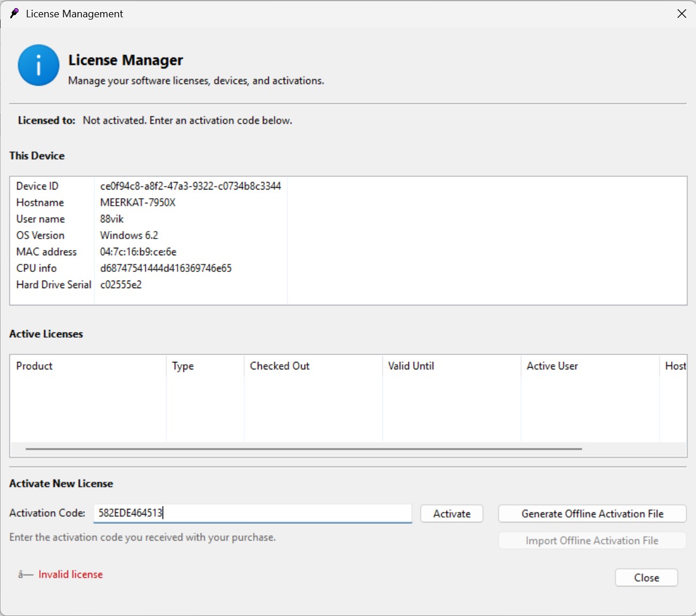The height and width of the screenshot is (616, 696).
Task: Click the Valid Until column header
Action: (x=452, y=366)
